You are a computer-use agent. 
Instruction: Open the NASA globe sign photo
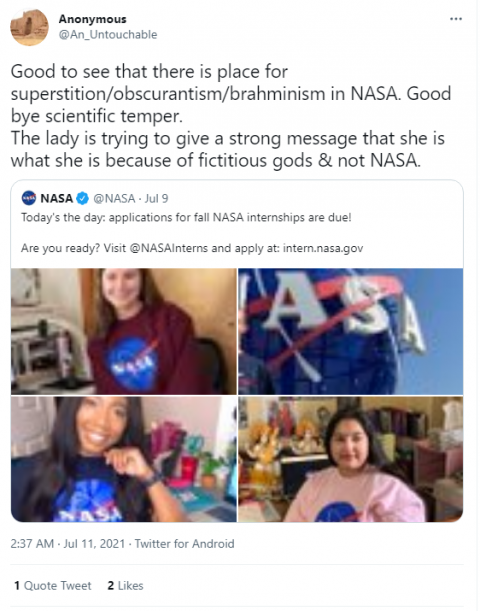351,331
